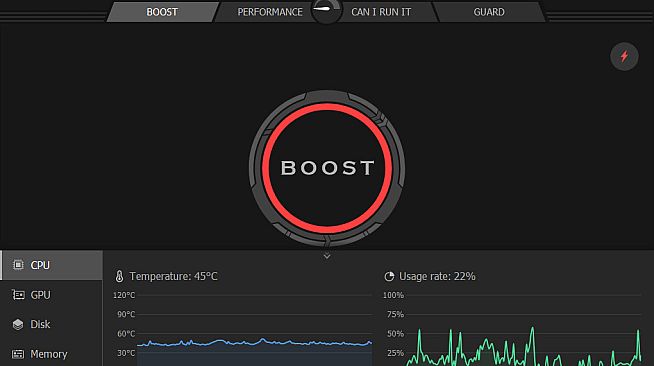Click the 30°C axis label
Image resolution: width=654 pixels, height=366 pixels.
coord(126,353)
